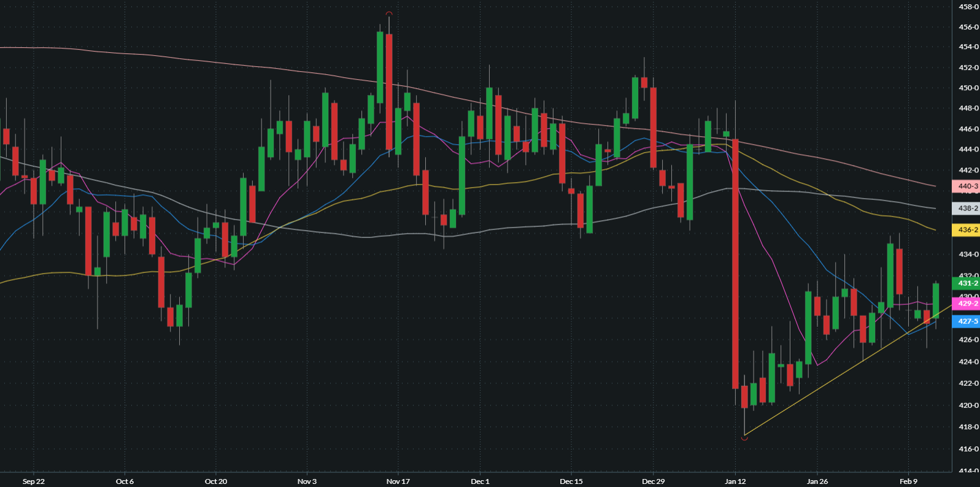Click the 454-0 price axis label
Image resolution: width=980 pixels, height=487 pixels.
tap(969, 47)
